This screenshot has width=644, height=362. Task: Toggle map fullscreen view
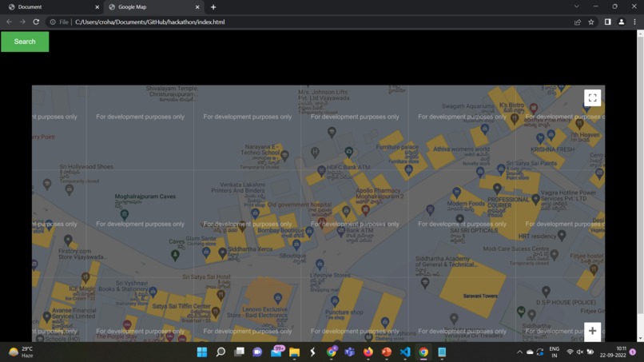click(592, 97)
